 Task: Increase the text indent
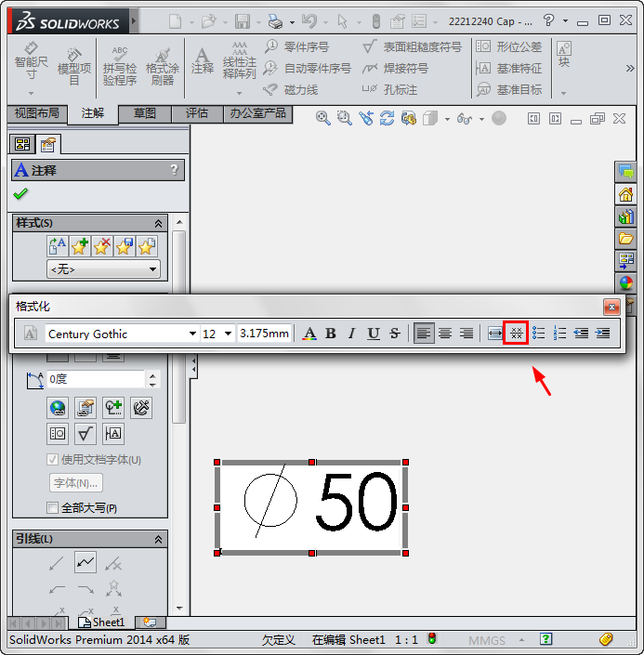tap(602, 334)
